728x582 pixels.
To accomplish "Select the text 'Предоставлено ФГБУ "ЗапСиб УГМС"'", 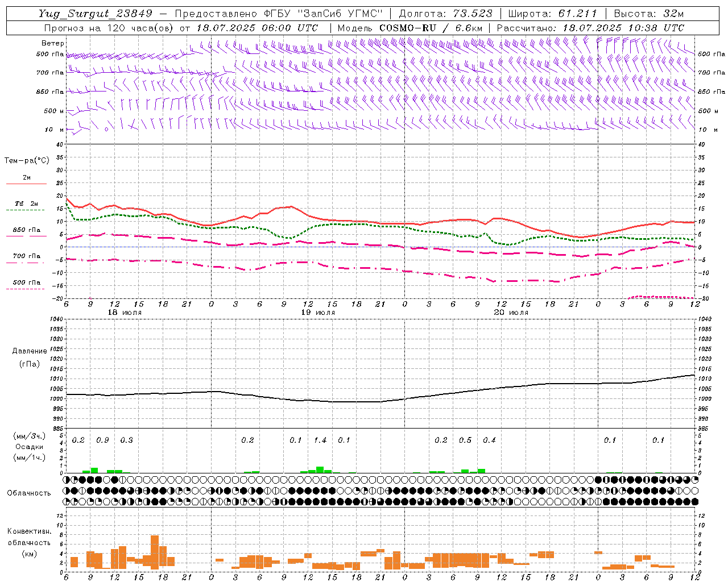I will click(279, 14).
